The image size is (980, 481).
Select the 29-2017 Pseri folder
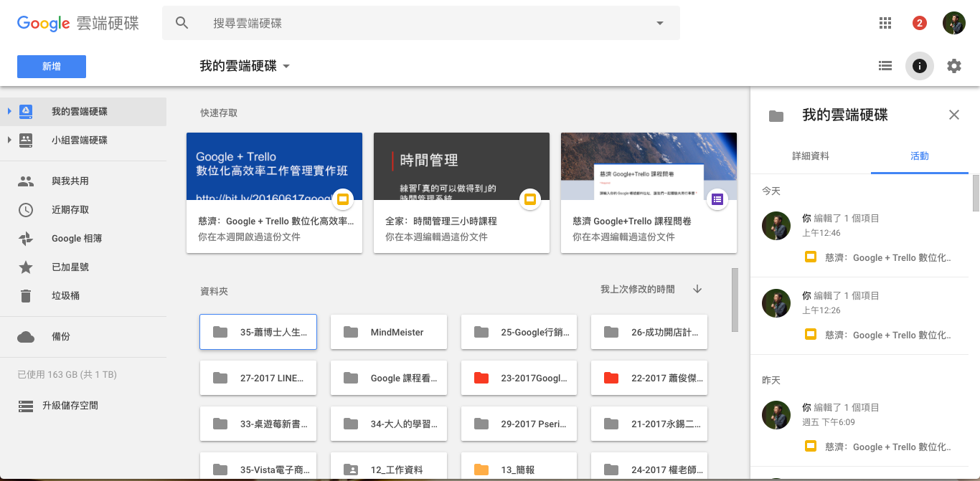[519, 424]
